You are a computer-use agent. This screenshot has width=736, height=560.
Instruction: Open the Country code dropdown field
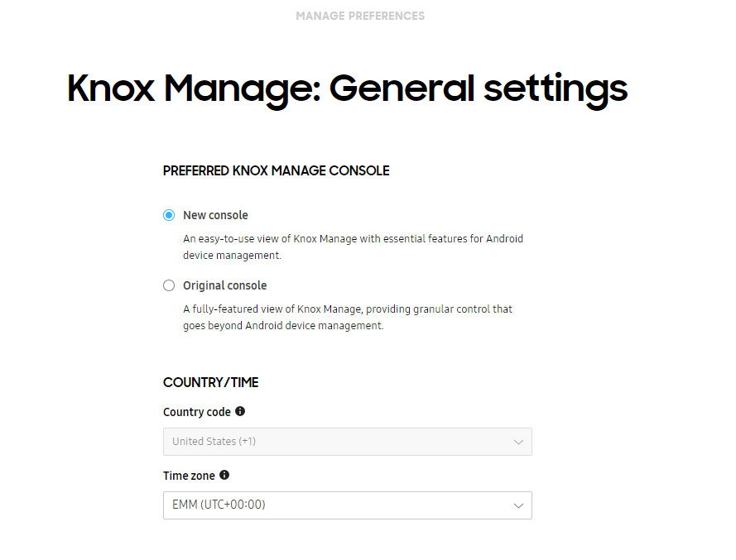[x=347, y=442]
